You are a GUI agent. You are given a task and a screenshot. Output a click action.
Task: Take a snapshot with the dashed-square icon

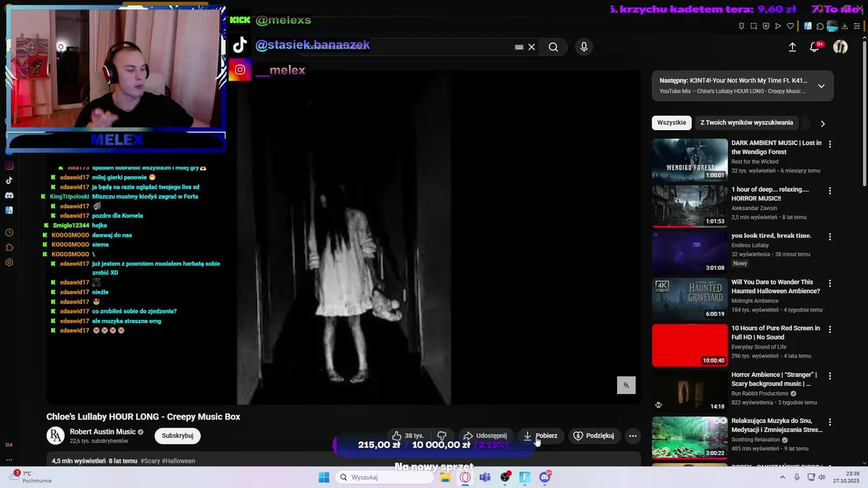(x=753, y=26)
